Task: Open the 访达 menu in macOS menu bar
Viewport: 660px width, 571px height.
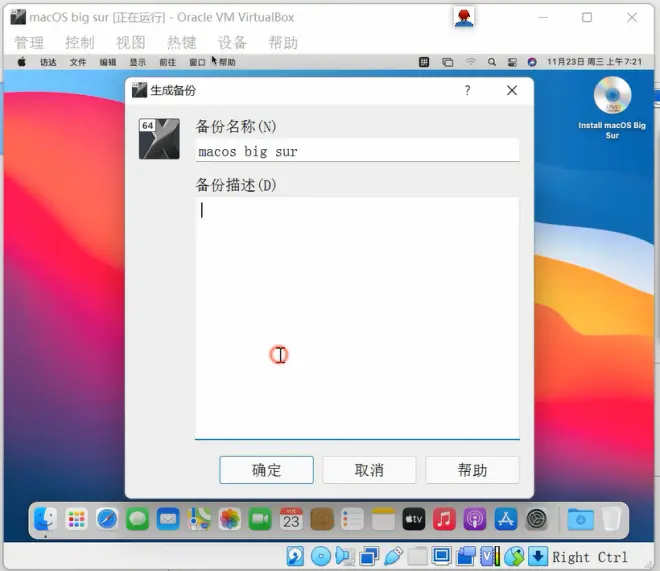Action: click(48, 62)
